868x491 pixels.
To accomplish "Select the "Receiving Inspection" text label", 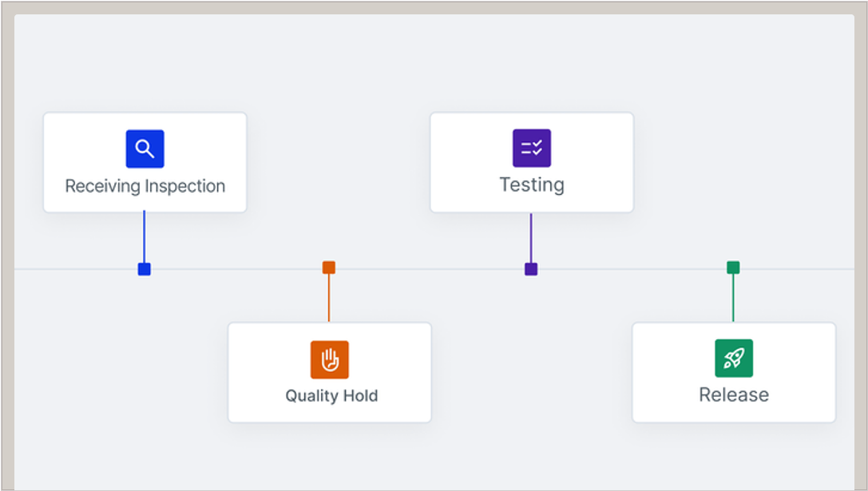I will click(x=145, y=186).
